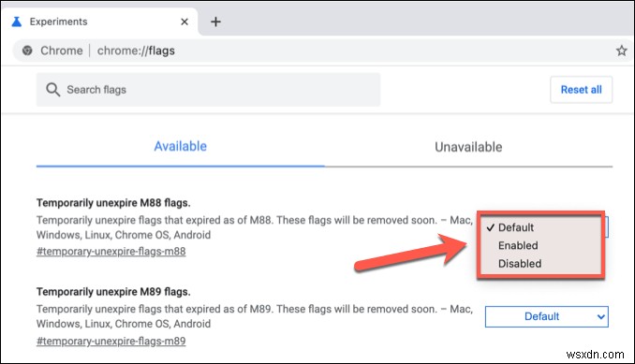Click the M89 flag description text
The height and width of the screenshot is (364, 635).
(255, 316)
